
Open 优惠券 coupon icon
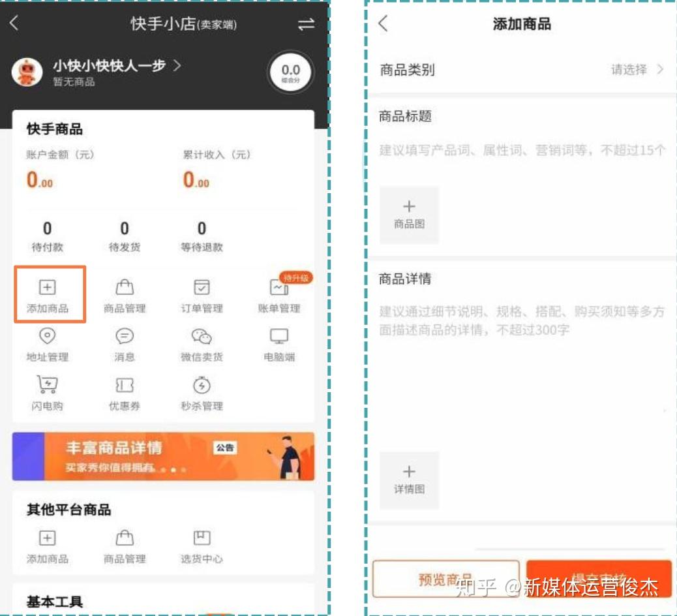125,393
